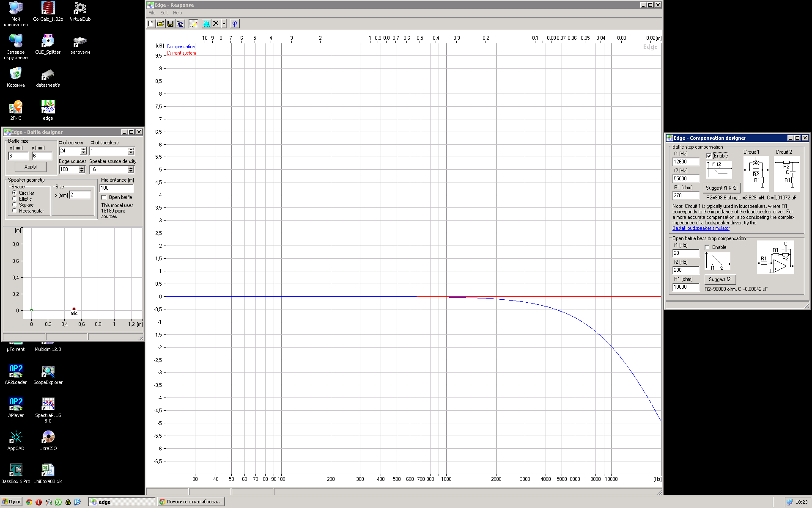Click the black X delete icon

[216, 24]
